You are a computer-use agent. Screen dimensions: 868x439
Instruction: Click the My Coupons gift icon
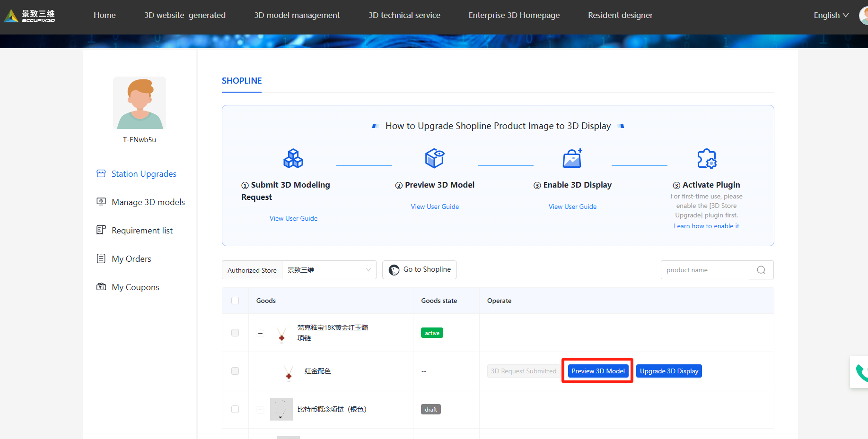[101, 287]
